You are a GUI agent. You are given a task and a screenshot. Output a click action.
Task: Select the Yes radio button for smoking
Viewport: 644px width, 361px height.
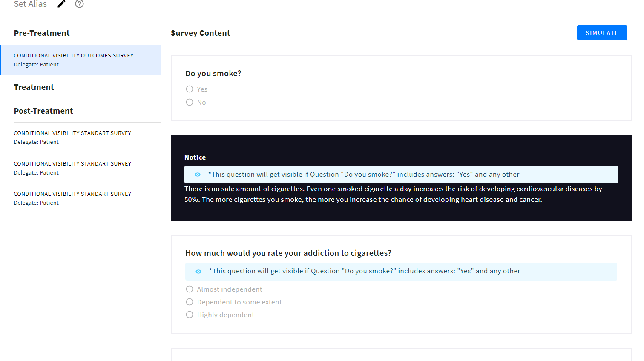tap(190, 89)
